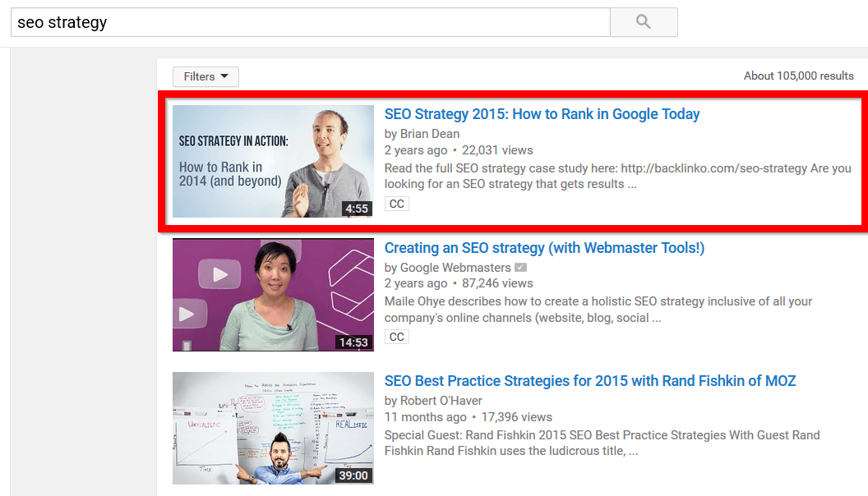868x496 pixels.
Task: Click '2 years ago • 22,031 views' text
Action: [x=459, y=150]
